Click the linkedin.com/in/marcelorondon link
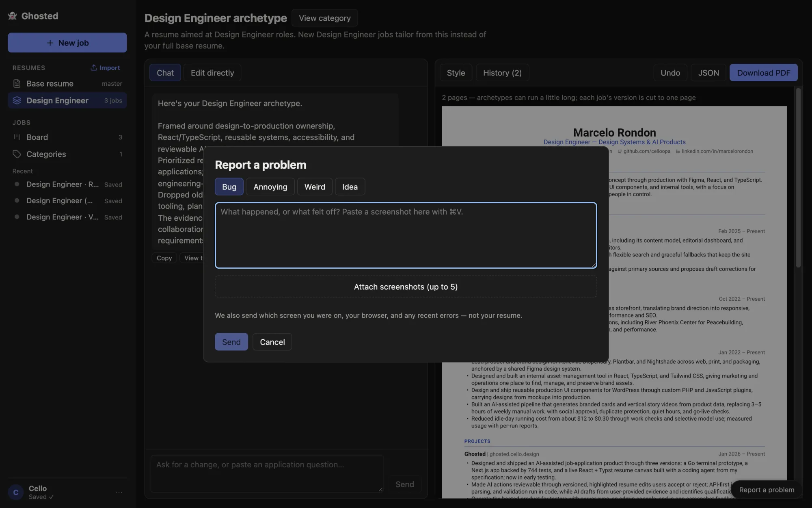812x508 pixels. tap(717, 151)
